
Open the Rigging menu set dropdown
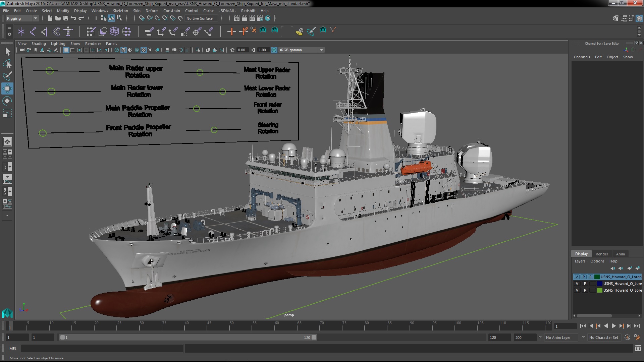(22, 18)
